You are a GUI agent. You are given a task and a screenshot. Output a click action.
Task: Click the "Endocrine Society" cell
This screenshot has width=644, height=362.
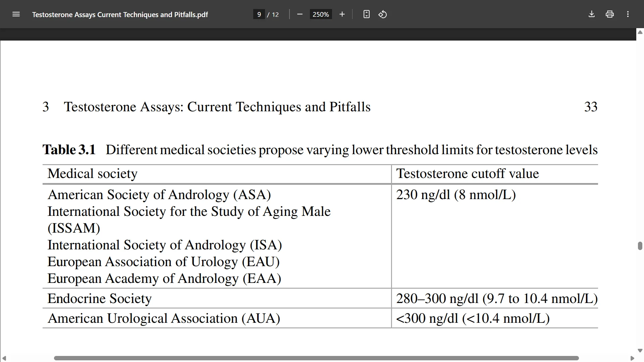[x=99, y=299]
